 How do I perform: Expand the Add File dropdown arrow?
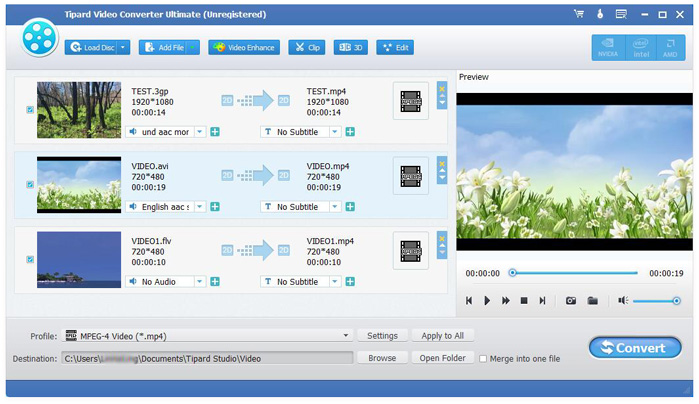[x=193, y=47]
